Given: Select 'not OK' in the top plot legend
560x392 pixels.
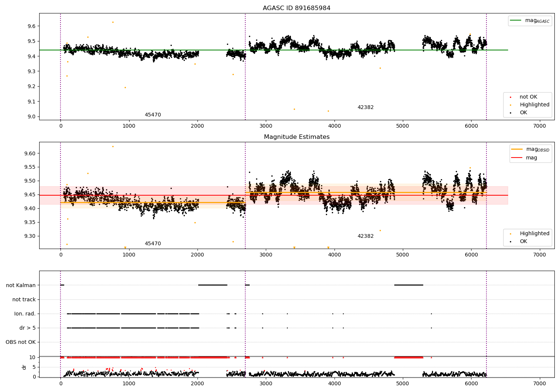Looking at the screenshot, I should [x=528, y=97].
